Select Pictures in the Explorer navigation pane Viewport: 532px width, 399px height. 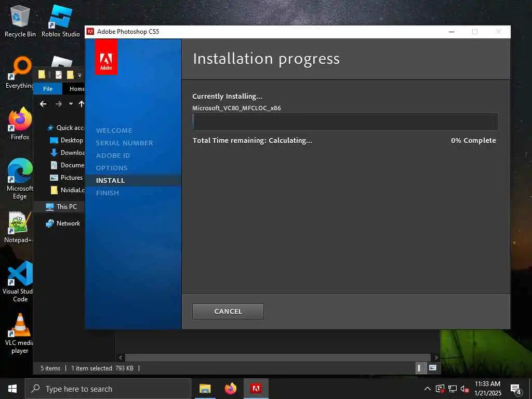pyautogui.click(x=66, y=178)
